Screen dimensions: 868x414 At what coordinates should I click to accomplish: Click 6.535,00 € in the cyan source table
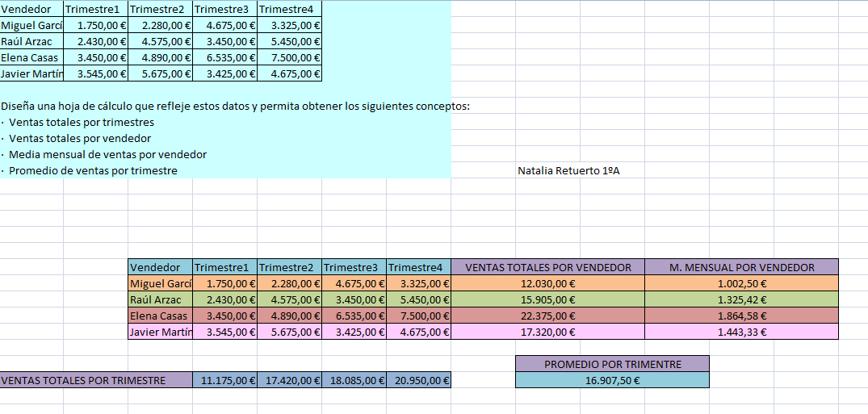click(224, 57)
